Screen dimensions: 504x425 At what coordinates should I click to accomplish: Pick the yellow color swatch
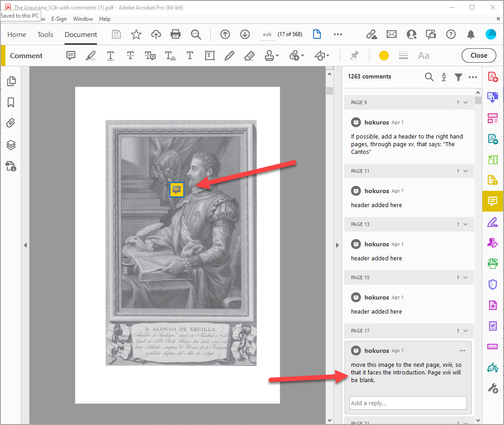[x=384, y=55]
